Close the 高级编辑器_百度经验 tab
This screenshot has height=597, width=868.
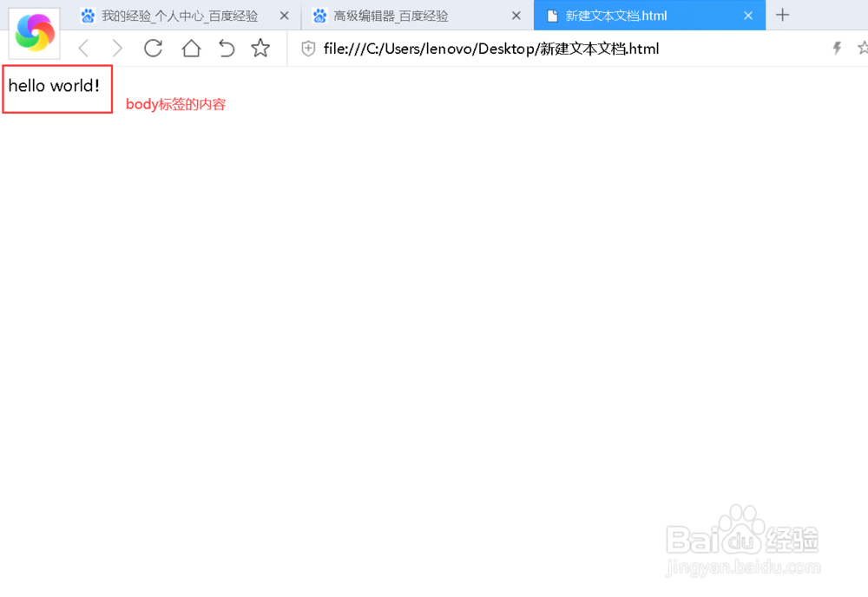coord(516,16)
